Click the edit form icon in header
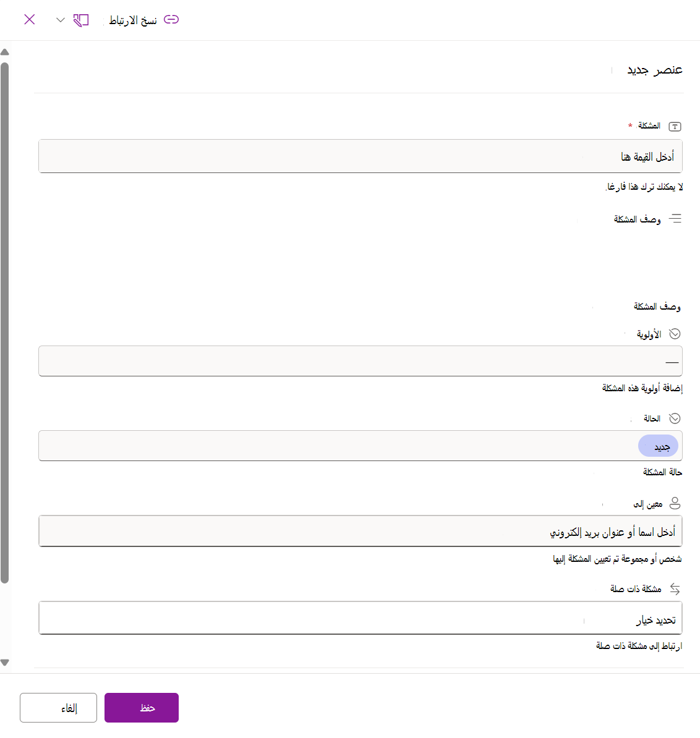This screenshot has width=700, height=738. (x=81, y=20)
